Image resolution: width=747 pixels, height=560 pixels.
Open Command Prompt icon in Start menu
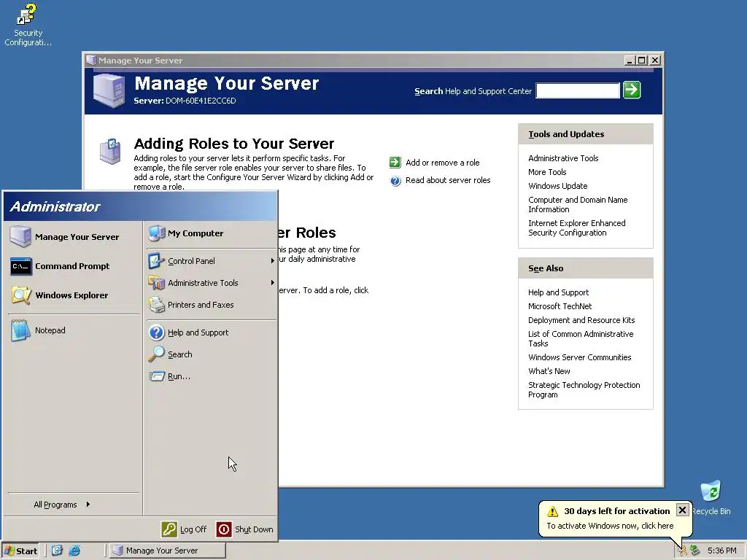[x=21, y=266]
